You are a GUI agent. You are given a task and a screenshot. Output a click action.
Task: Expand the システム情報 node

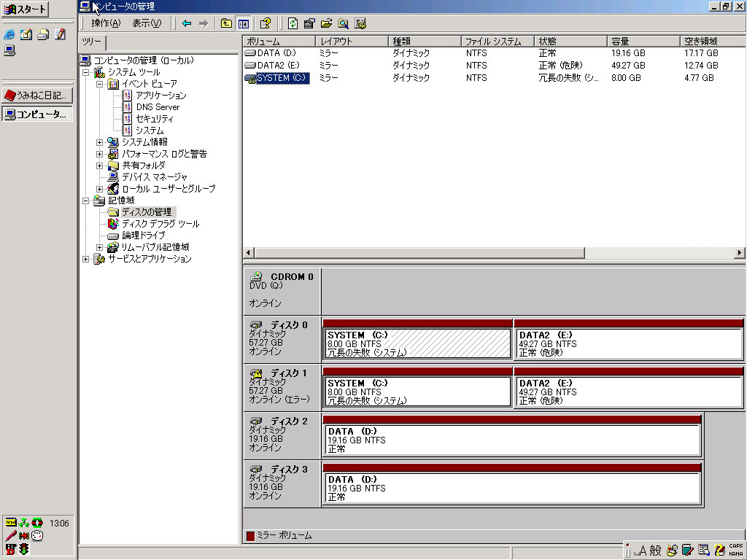(x=99, y=142)
